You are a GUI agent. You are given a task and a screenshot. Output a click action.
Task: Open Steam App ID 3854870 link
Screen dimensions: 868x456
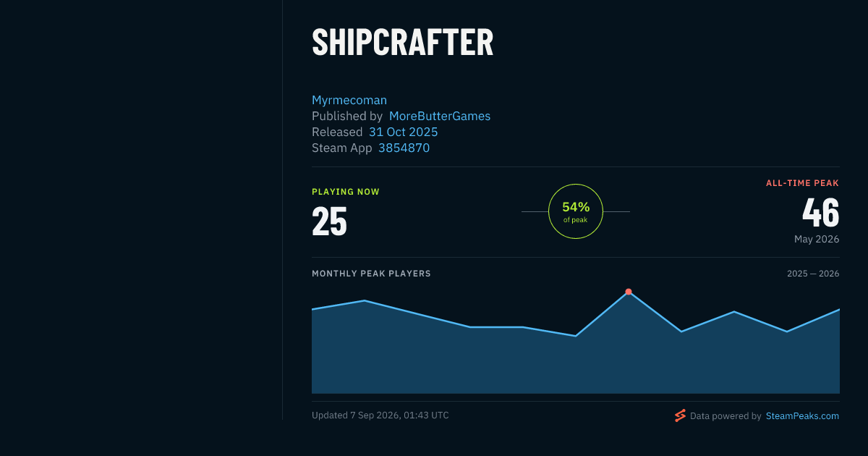(x=404, y=148)
